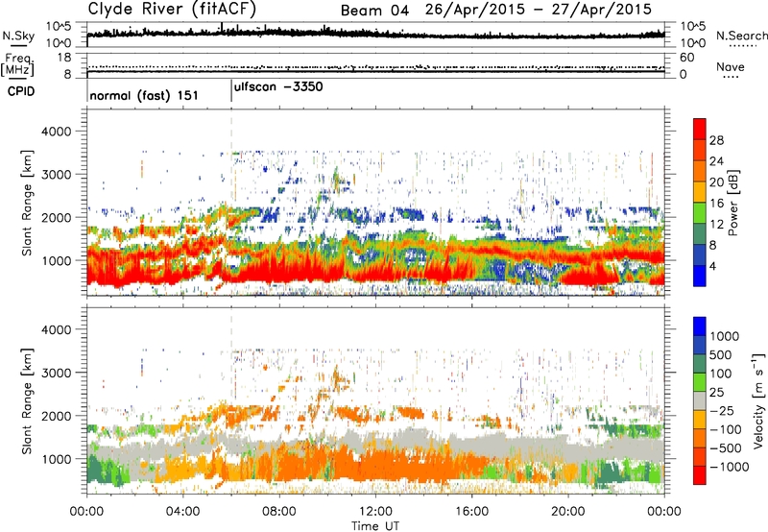Viewport: 768px width, 532px height.
Task: Click the 'Clyde River (fitACF)' plot title
Action: point(172,9)
